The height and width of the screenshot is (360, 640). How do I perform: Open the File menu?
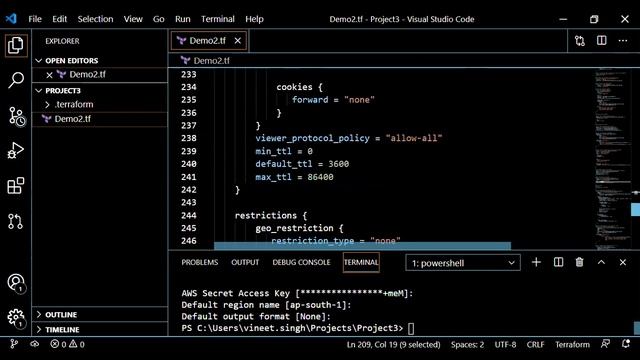(x=35, y=19)
